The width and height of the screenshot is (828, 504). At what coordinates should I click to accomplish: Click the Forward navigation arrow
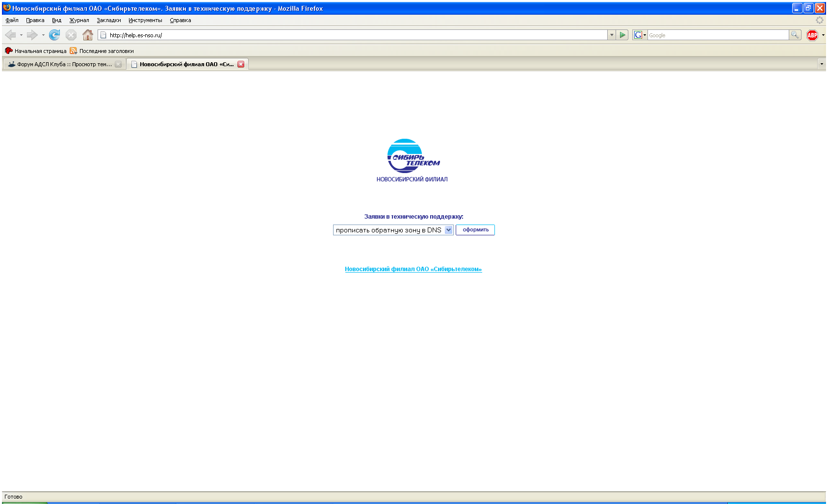32,35
